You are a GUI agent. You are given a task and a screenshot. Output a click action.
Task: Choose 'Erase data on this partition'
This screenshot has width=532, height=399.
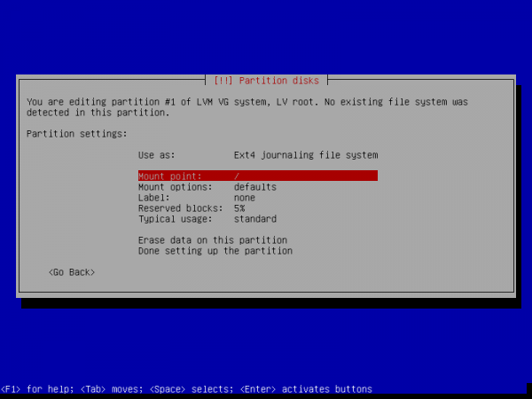tap(212, 240)
